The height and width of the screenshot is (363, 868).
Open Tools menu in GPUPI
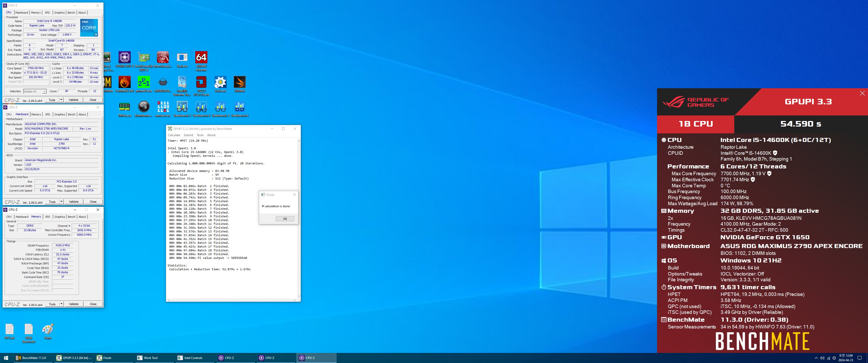[x=200, y=135]
